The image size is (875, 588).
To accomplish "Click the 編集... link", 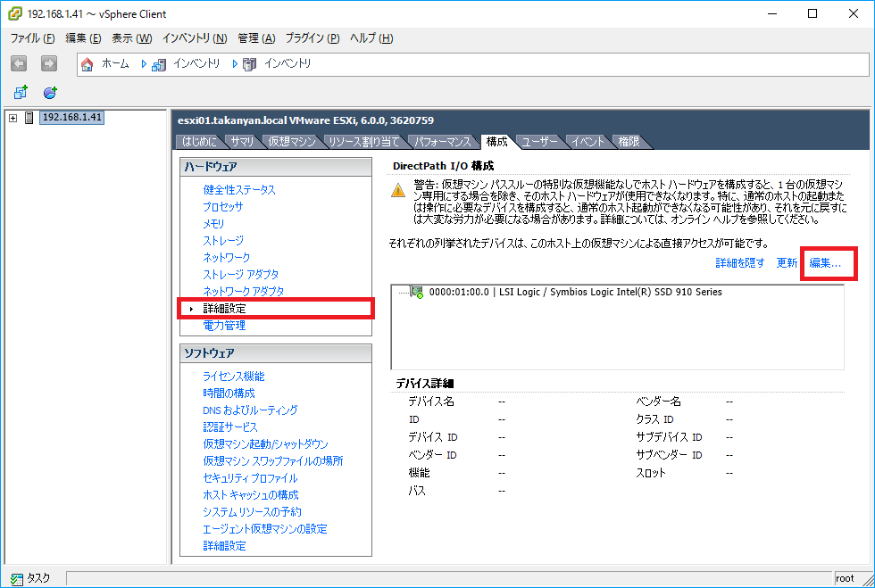I will coord(825,262).
